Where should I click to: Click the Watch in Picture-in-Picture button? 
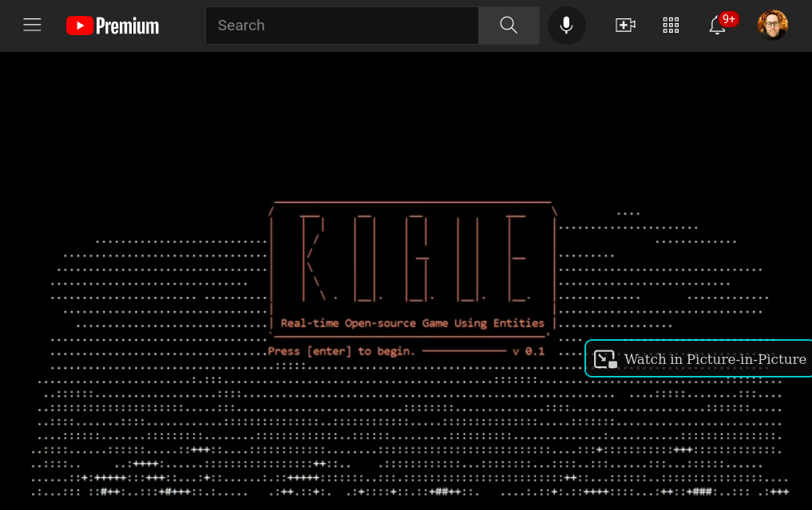pos(699,358)
